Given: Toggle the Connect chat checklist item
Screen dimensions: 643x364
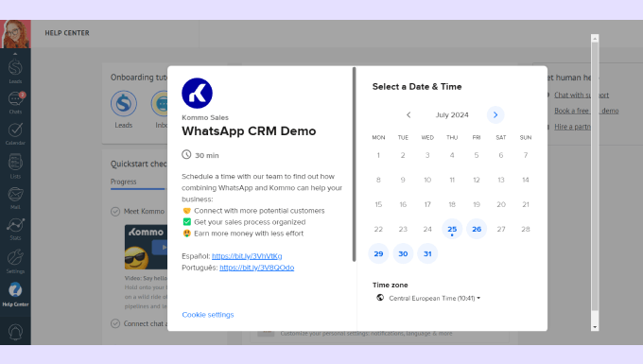Looking at the screenshot, I should (x=115, y=323).
